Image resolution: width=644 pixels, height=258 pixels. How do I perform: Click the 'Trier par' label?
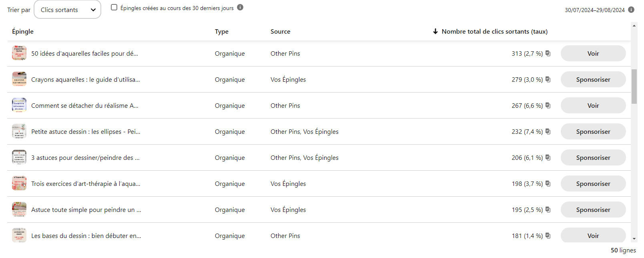coord(19,10)
